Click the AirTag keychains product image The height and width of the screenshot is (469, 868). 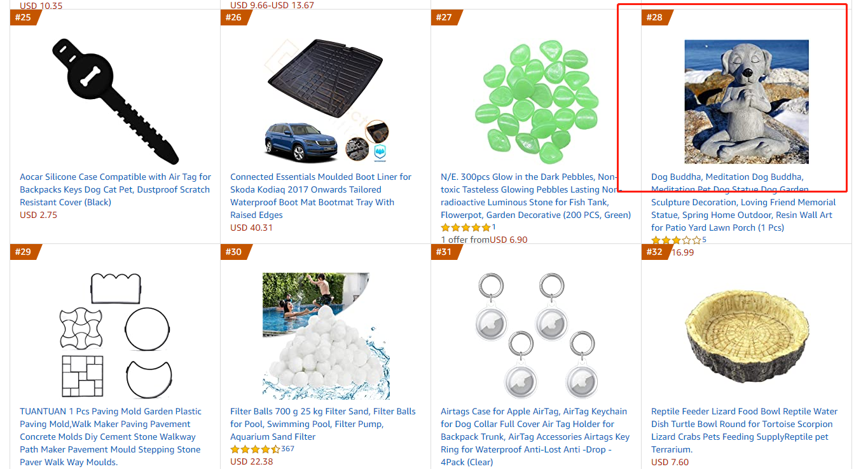(536, 336)
